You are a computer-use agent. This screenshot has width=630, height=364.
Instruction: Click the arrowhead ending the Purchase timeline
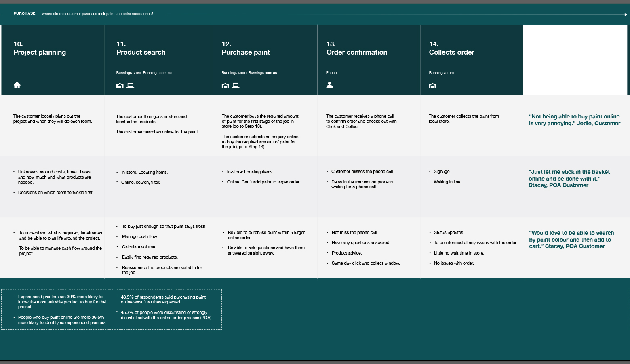pyautogui.click(x=625, y=15)
